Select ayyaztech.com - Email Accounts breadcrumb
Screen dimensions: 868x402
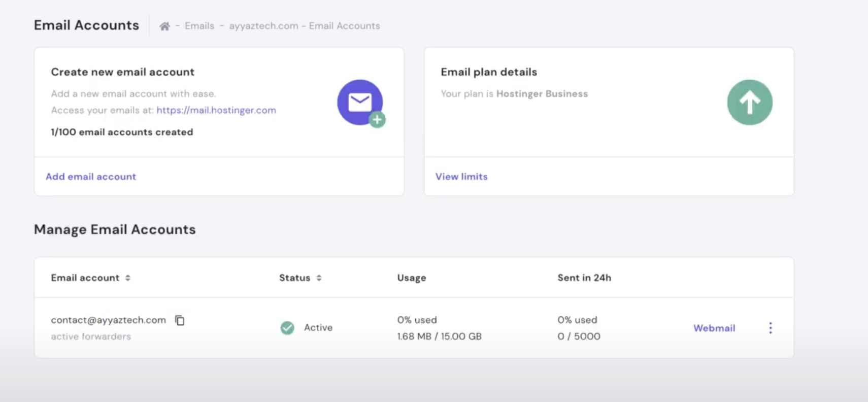(304, 26)
